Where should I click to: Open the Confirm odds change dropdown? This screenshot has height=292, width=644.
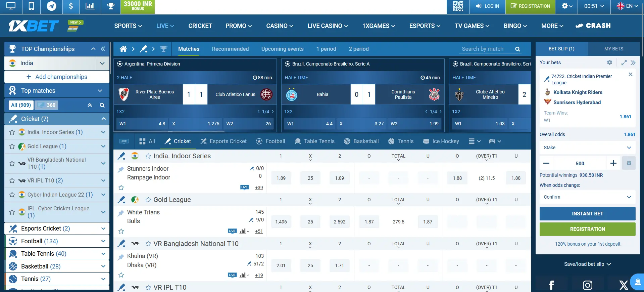click(x=587, y=197)
